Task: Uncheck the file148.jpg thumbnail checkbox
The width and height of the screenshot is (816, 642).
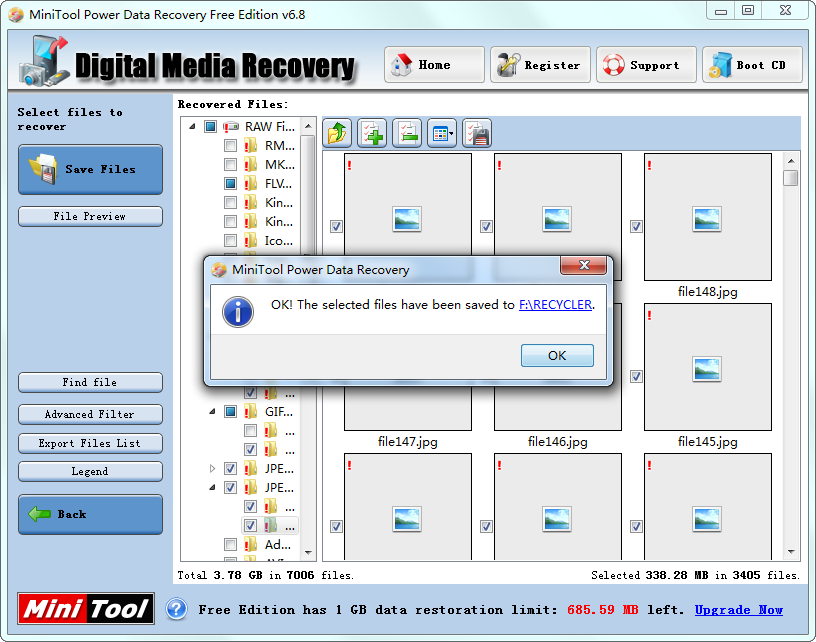Action: [x=636, y=226]
